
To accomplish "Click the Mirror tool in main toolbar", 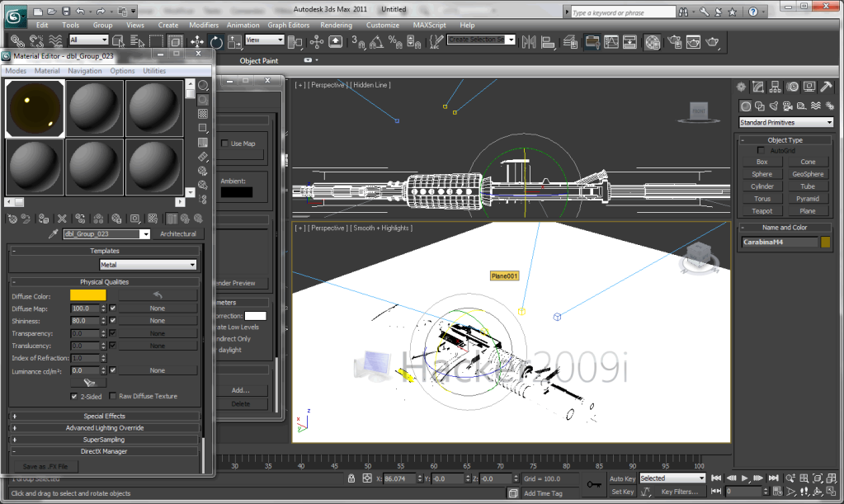I will (x=529, y=42).
